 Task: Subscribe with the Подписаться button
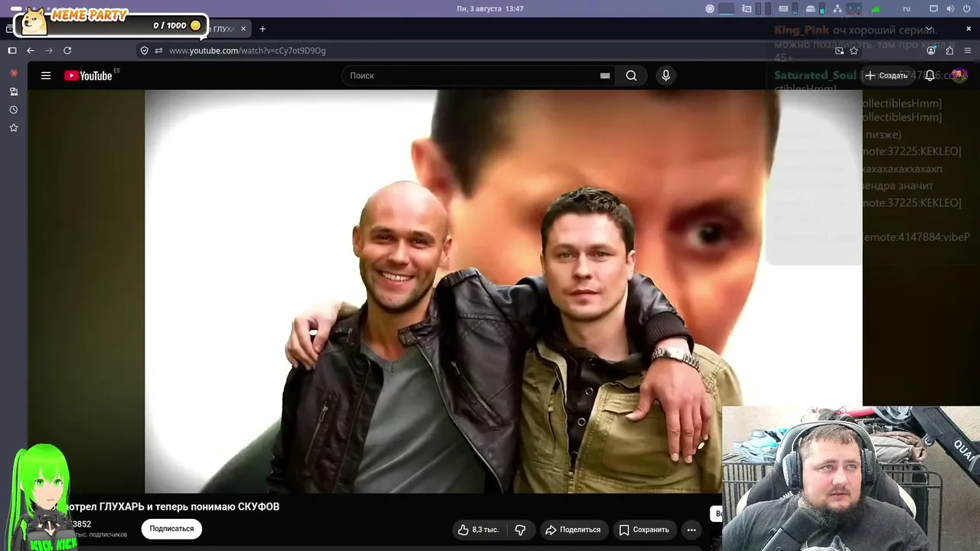171,529
